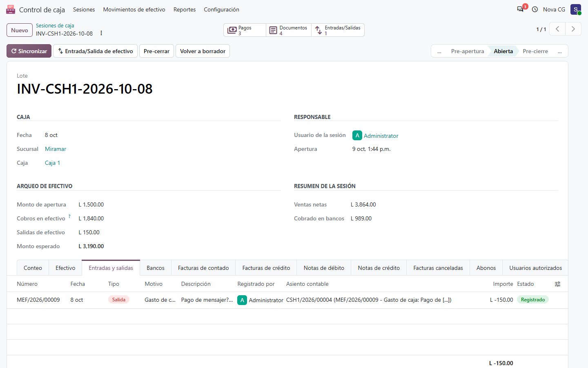
Task: Open the Control de caja app icon
Action: [x=11, y=9]
